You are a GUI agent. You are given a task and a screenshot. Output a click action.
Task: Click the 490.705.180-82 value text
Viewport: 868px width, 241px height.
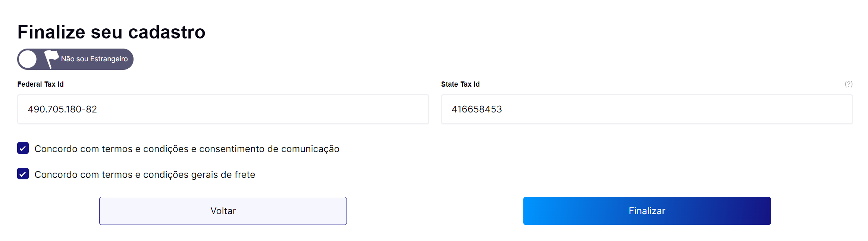[62, 109]
